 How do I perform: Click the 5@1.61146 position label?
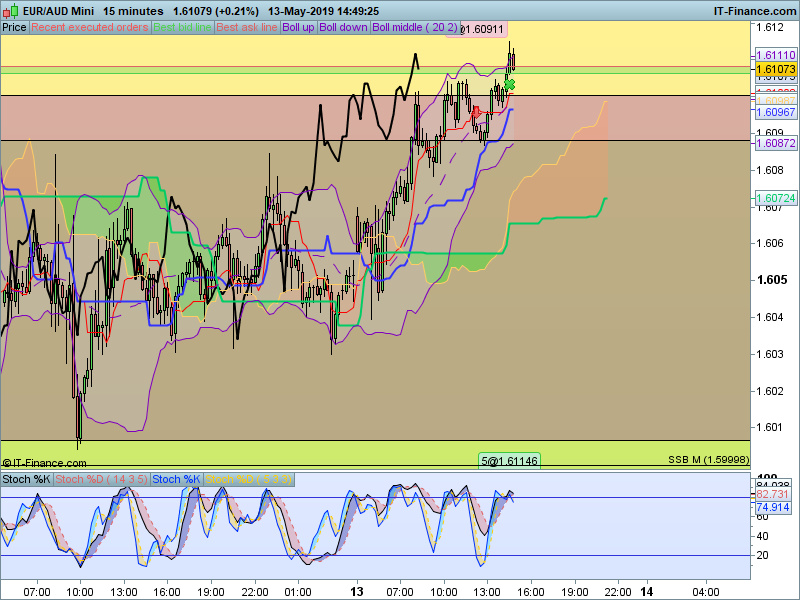click(509, 461)
